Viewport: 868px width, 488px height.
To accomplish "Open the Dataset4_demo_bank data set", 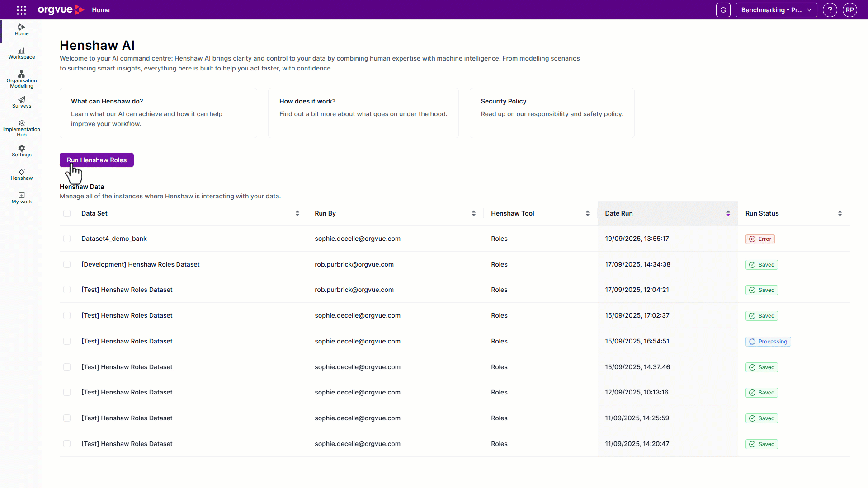I will 114,239.
